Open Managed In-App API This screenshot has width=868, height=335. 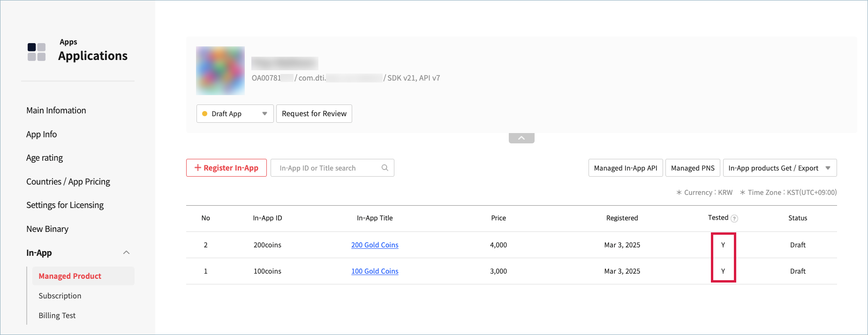626,168
